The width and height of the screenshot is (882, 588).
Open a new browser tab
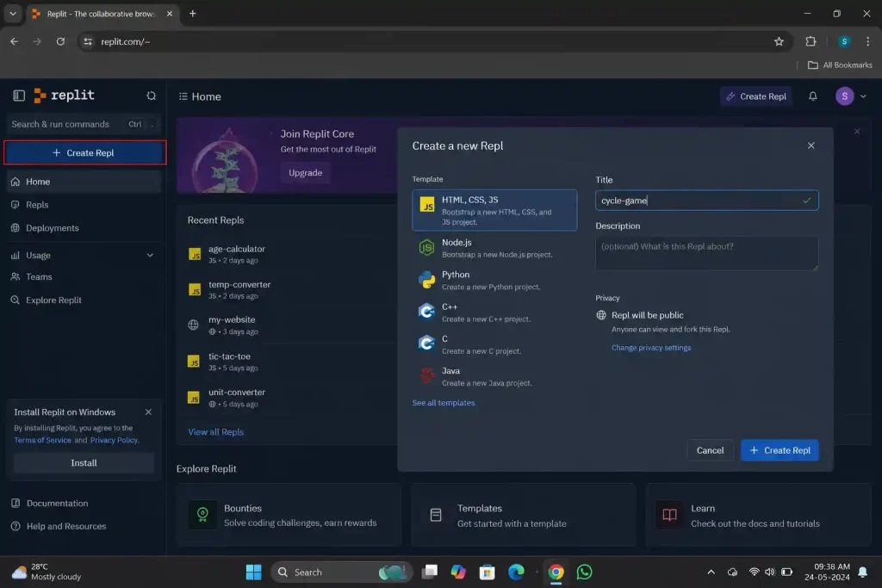click(192, 14)
